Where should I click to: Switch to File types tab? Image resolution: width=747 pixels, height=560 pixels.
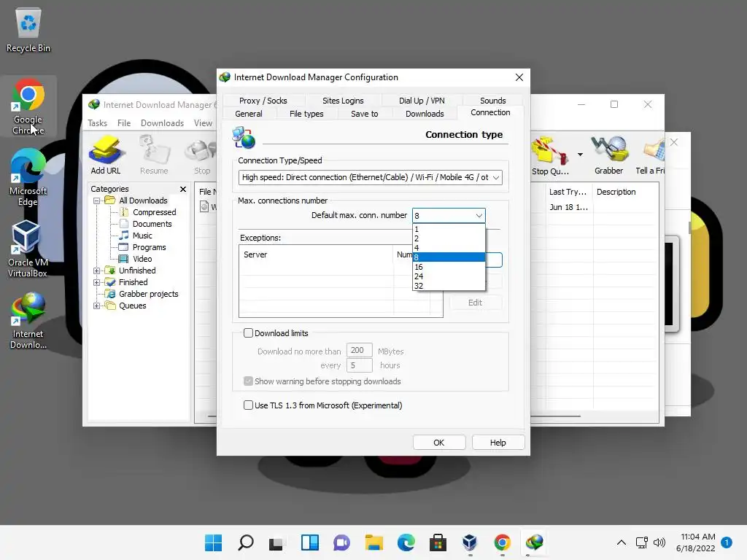pyautogui.click(x=306, y=114)
